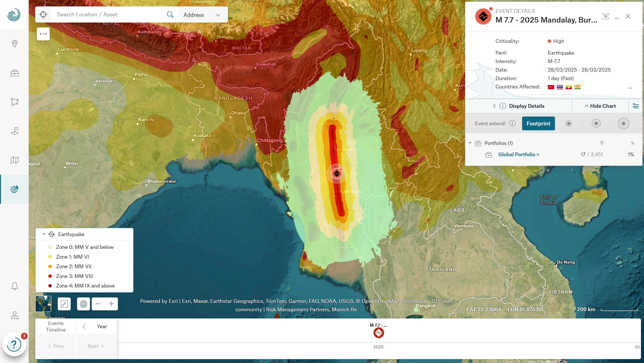Viewport: 644px width, 363px height.
Task: Click the search magnifier icon
Action: 170,14
